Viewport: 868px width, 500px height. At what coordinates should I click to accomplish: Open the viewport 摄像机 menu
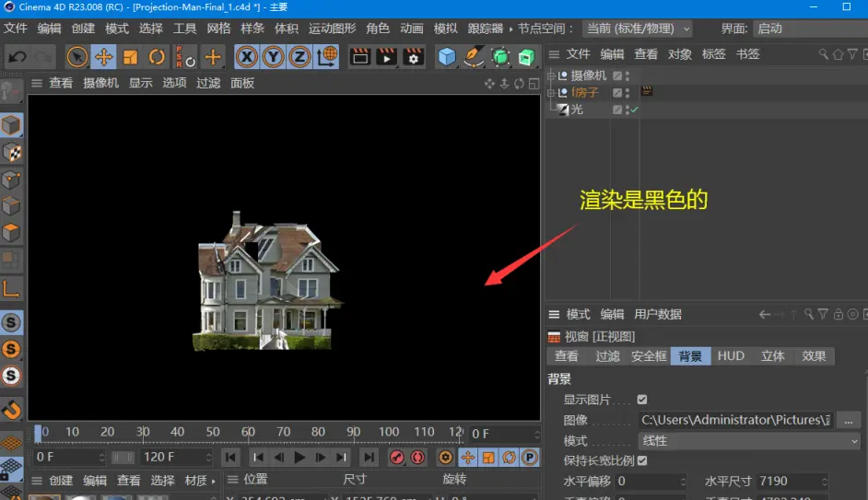click(100, 83)
